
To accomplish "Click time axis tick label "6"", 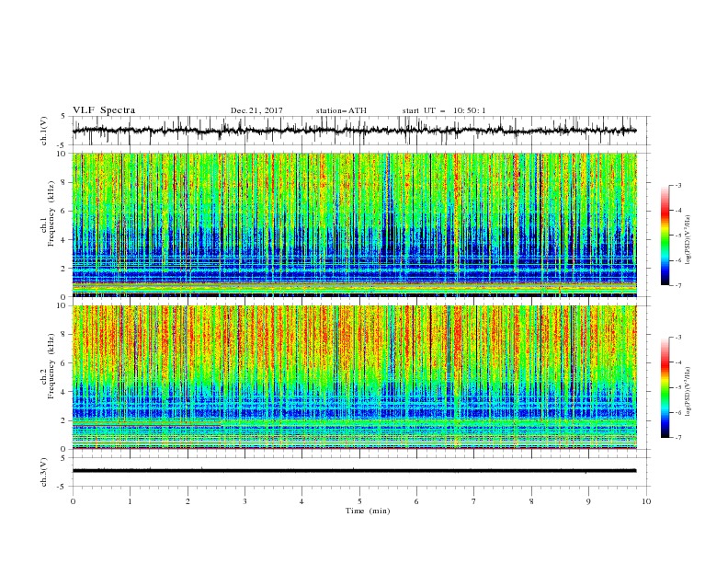I will [417, 501].
